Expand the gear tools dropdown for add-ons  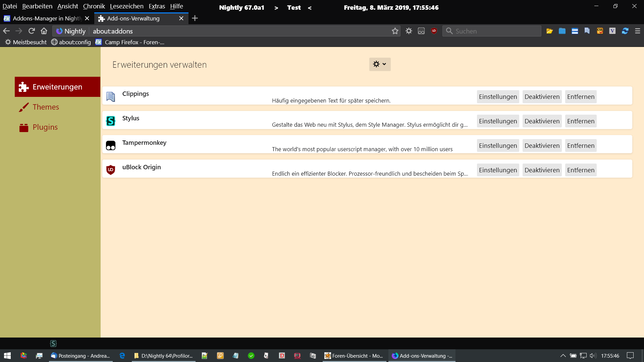[x=380, y=64]
